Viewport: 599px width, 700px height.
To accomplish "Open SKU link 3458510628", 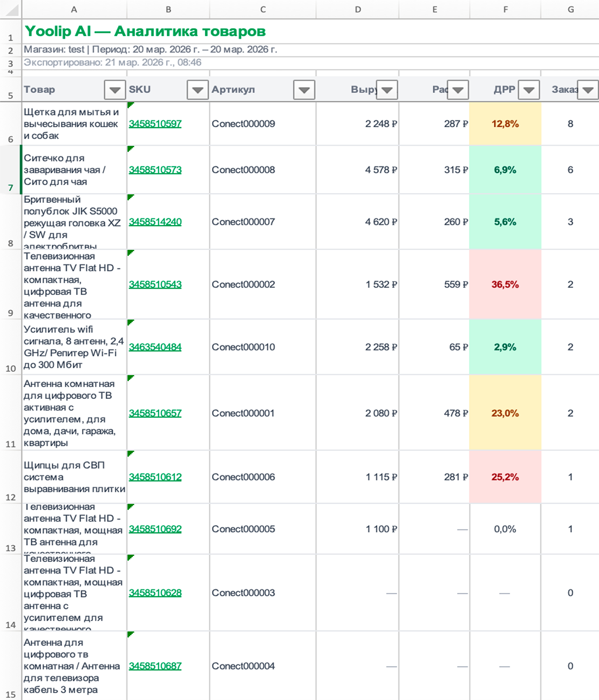I will (x=154, y=593).
